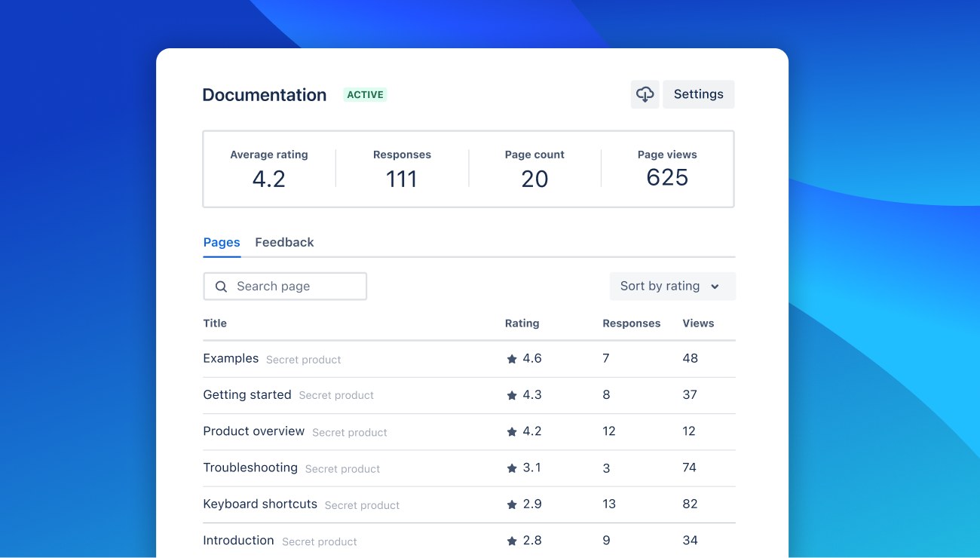980x558 pixels.
Task: Switch to the Feedback tab
Action: 284,242
